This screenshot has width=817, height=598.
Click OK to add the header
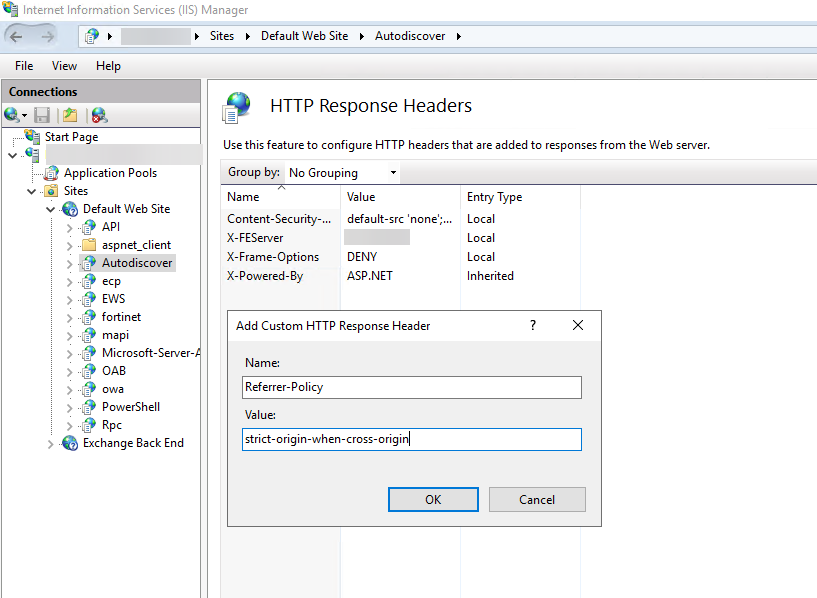tap(432, 500)
